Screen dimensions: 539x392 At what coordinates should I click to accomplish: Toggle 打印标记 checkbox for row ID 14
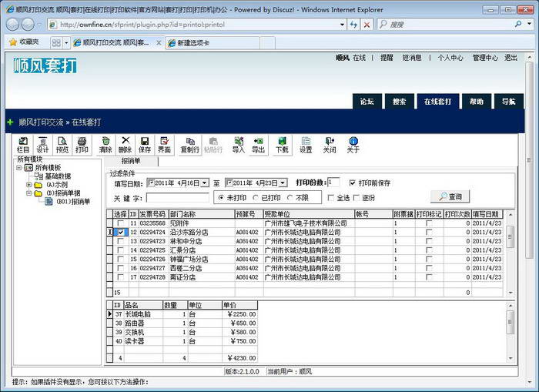(x=429, y=250)
